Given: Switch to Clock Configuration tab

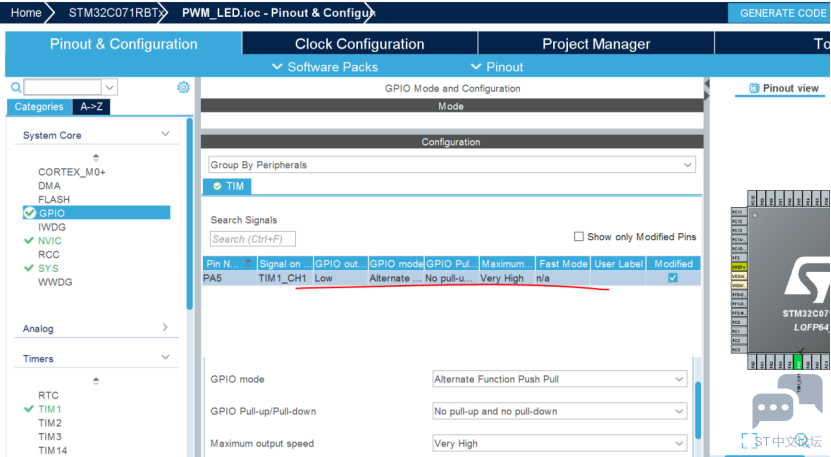Looking at the screenshot, I should (360, 43).
